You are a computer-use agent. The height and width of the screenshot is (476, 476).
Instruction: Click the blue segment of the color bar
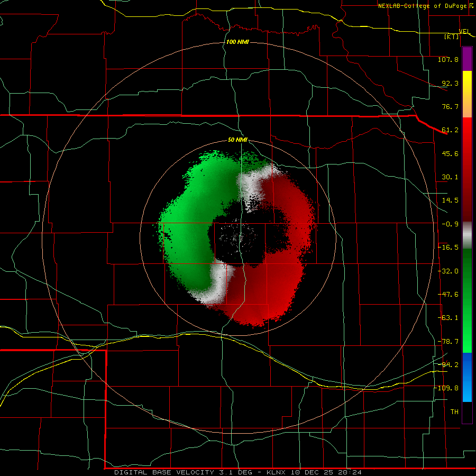pos(467,377)
